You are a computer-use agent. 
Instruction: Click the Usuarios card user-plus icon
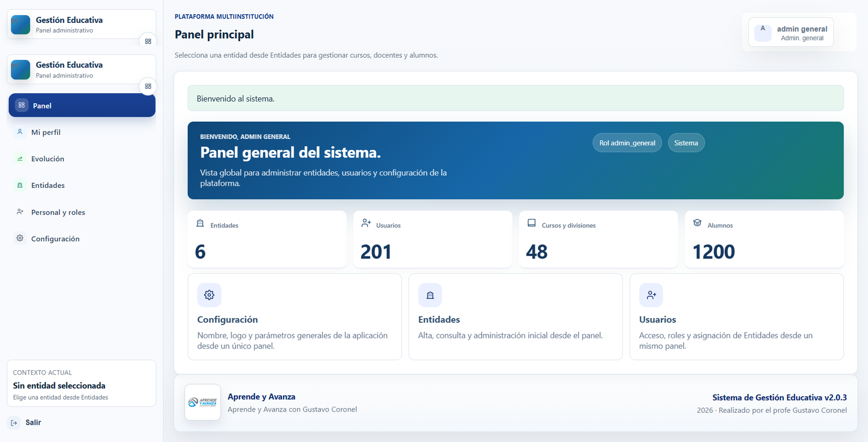[x=651, y=295]
